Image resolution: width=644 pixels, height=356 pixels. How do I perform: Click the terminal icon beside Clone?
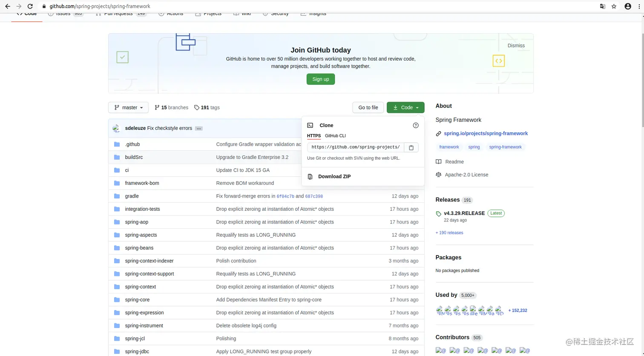310,125
